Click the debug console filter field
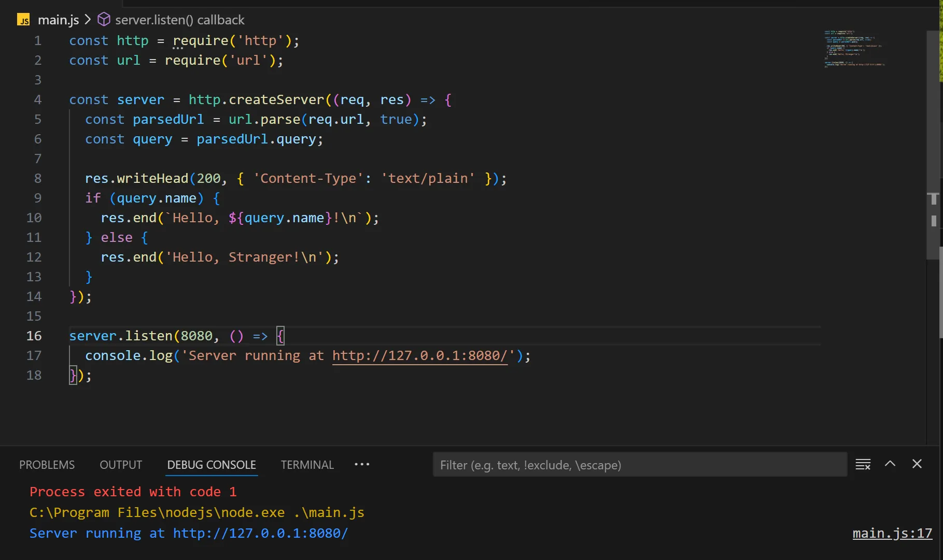The height and width of the screenshot is (560, 943). coord(640,465)
